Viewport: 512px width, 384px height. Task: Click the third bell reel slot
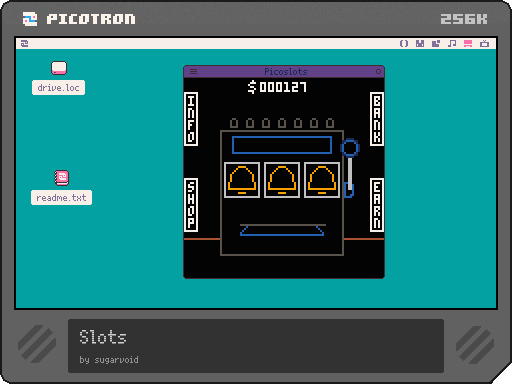[x=322, y=180]
